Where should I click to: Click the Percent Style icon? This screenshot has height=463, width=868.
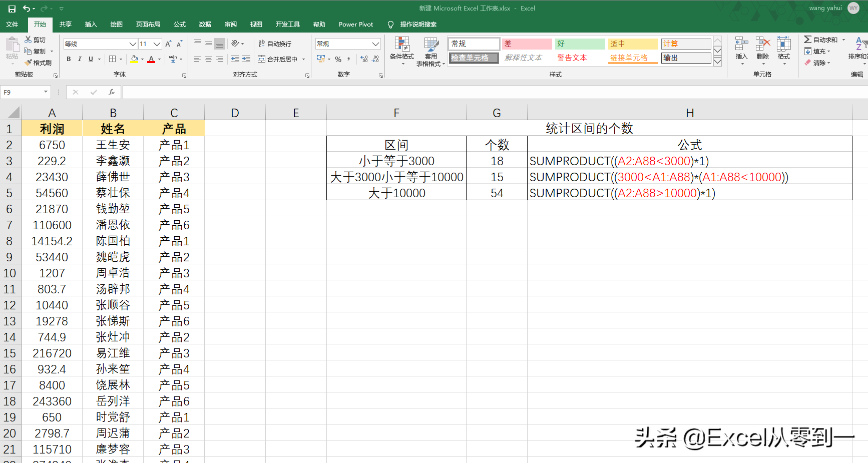338,59
